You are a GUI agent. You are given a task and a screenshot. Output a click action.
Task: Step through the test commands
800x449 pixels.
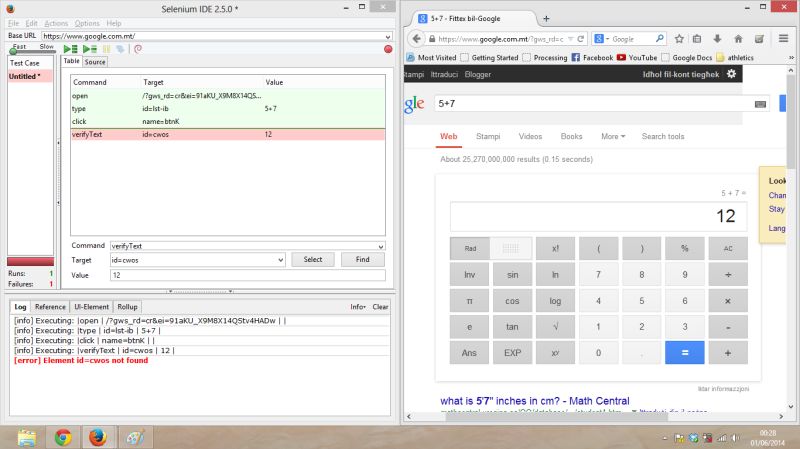point(120,49)
